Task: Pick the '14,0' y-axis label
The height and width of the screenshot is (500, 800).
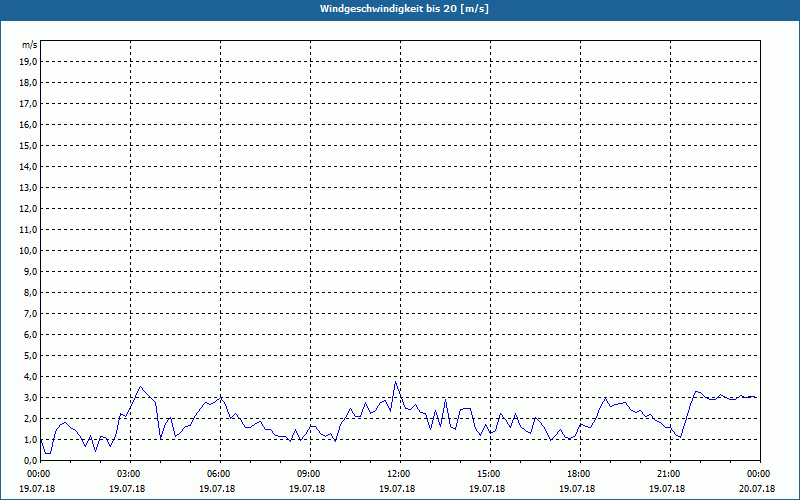Action: (28, 166)
